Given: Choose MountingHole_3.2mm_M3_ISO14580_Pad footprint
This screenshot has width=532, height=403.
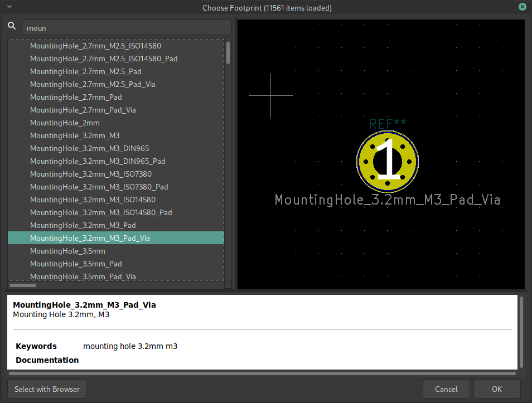Looking at the screenshot, I should click(x=101, y=212).
